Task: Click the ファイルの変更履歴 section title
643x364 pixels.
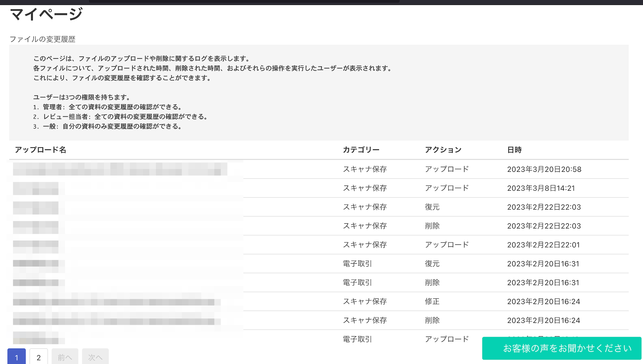Action: 43,39
